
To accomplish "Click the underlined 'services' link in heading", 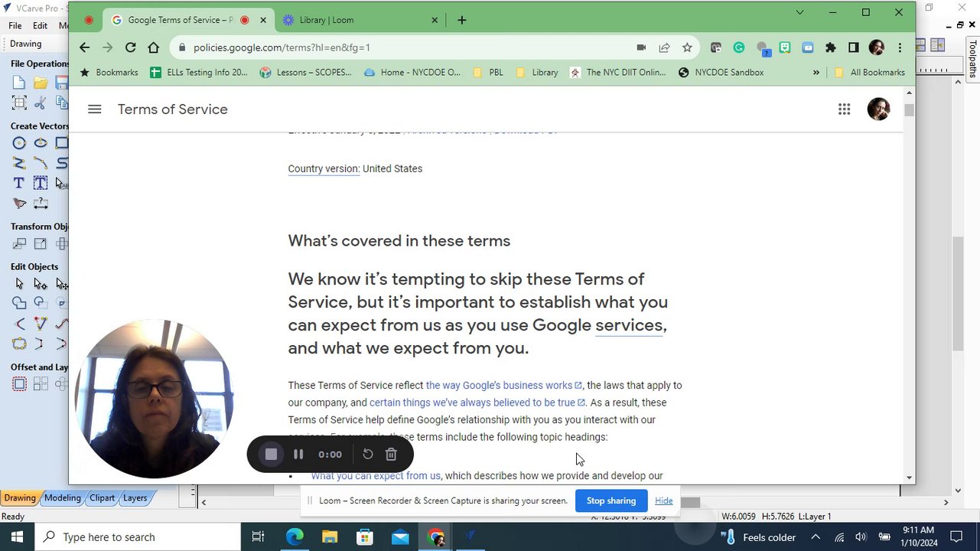I will (629, 324).
